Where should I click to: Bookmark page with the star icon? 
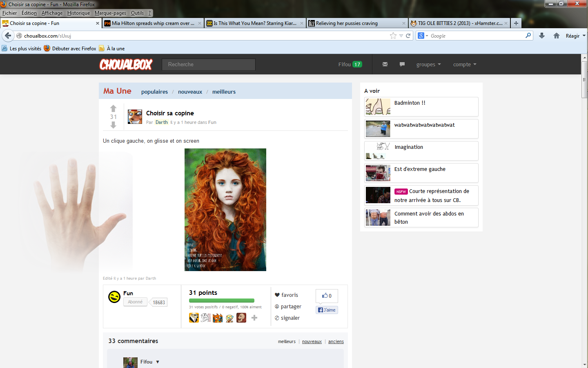[393, 36]
